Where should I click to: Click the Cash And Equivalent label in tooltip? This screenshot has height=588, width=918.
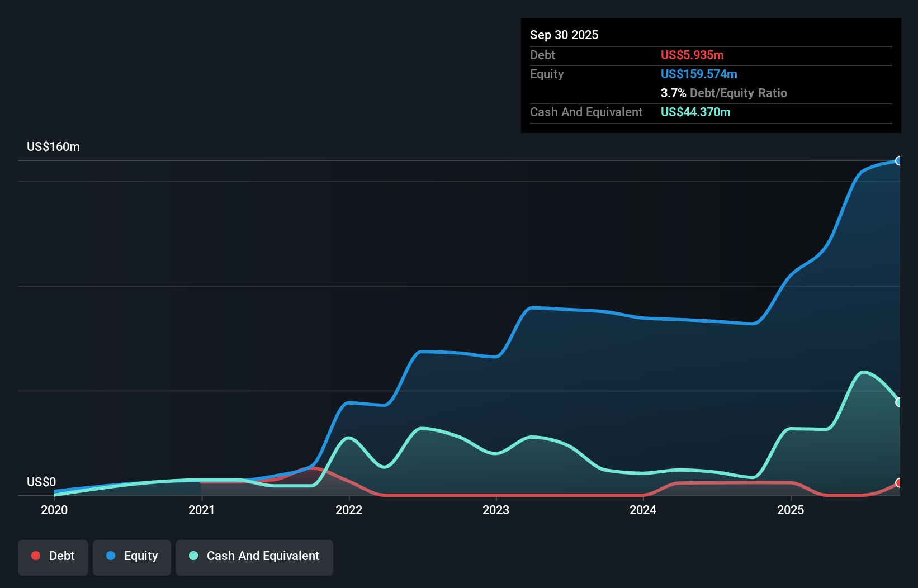tap(585, 112)
